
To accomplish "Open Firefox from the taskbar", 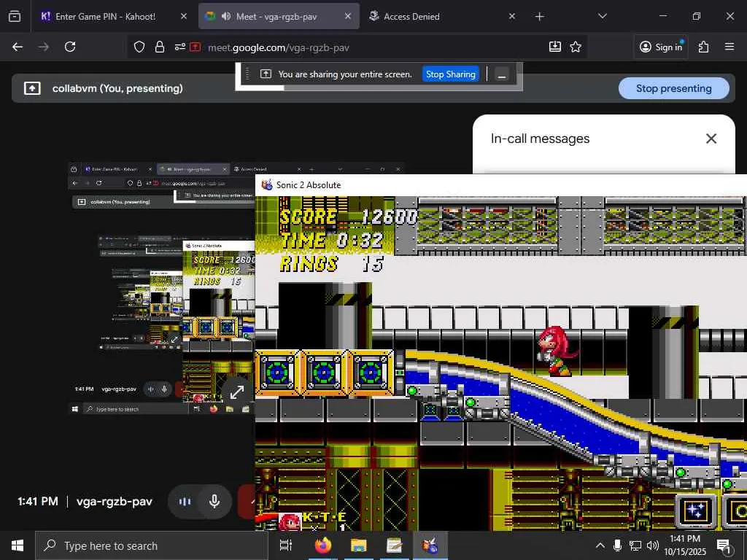I will [323, 545].
